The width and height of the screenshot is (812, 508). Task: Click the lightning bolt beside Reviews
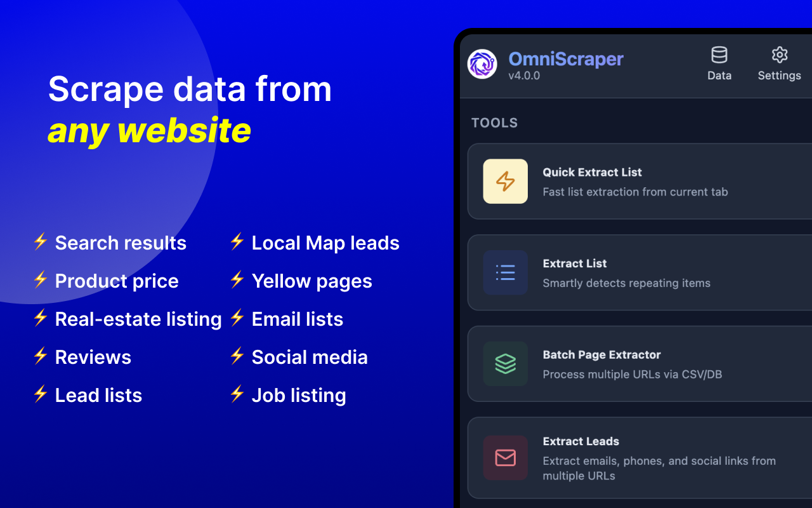click(41, 356)
